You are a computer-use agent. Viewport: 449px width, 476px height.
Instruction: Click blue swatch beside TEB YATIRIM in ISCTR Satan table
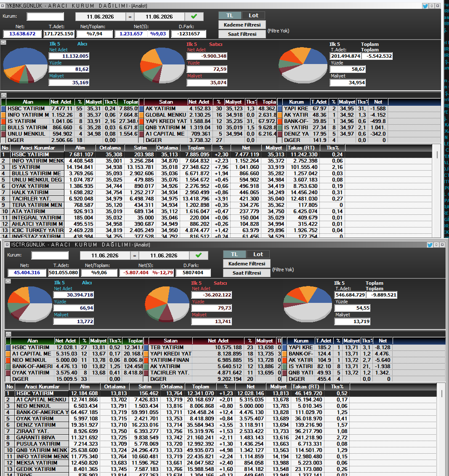[x=146, y=348]
